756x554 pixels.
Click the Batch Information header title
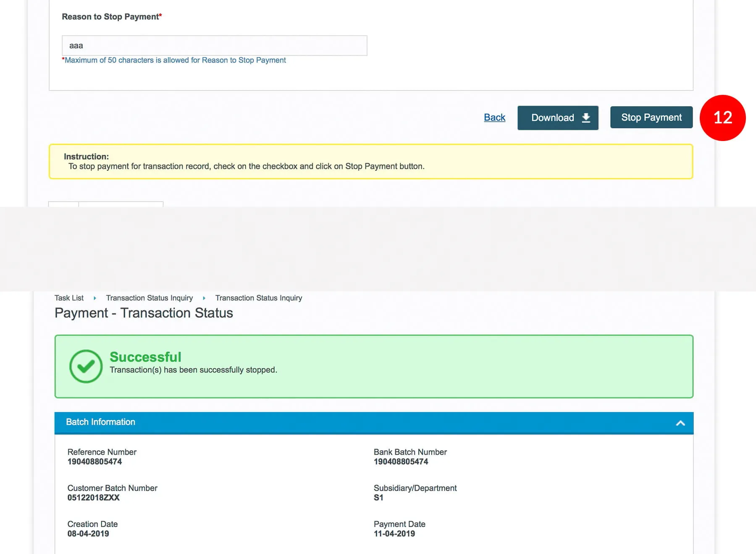[x=100, y=422]
